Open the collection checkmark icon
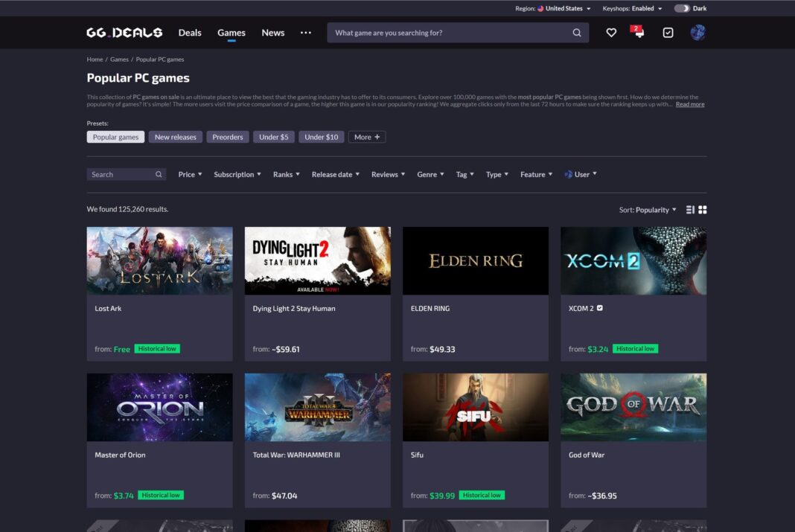 (x=668, y=33)
